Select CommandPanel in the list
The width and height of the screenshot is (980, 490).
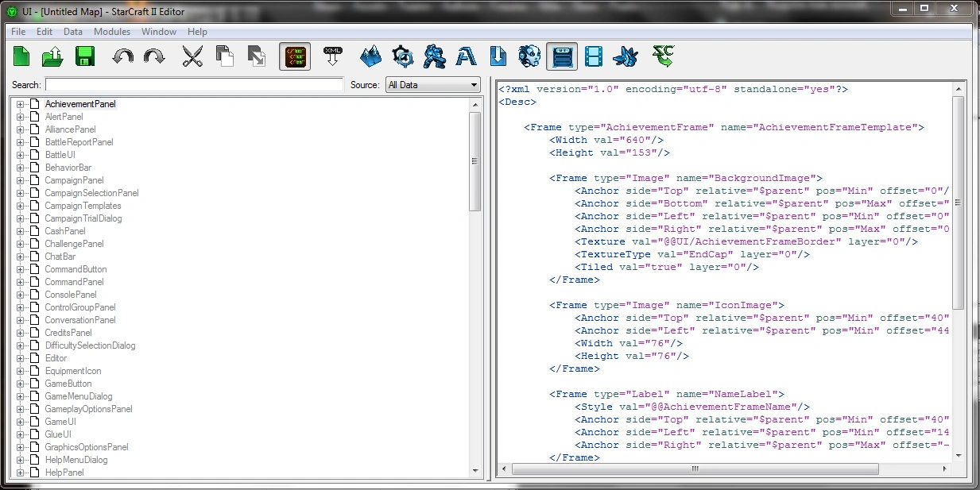(x=74, y=282)
